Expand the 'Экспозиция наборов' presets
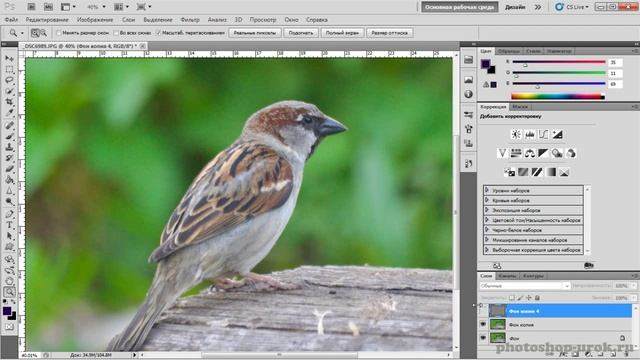The width and height of the screenshot is (640, 360). point(487,210)
